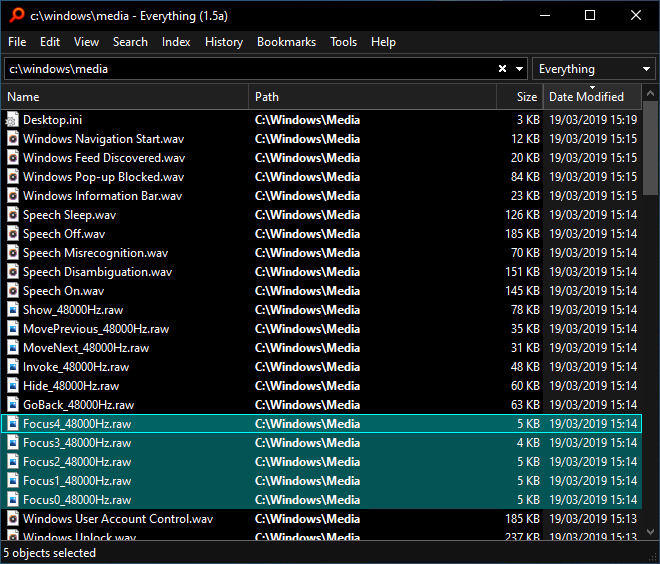Sort by the Path column header
Viewport: 660px width, 564px height.
(x=373, y=97)
